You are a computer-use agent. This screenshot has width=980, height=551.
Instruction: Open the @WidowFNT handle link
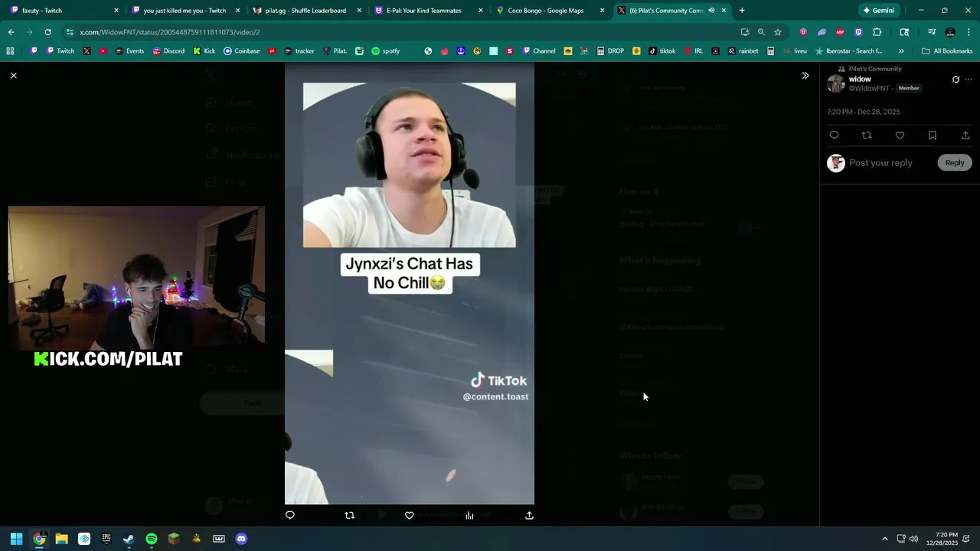pyautogui.click(x=869, y=89)
